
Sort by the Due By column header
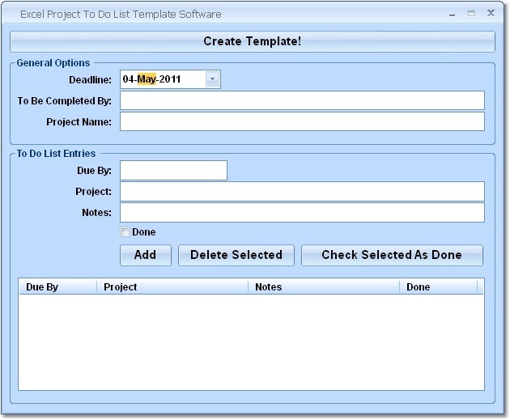[x=58, y=287]
